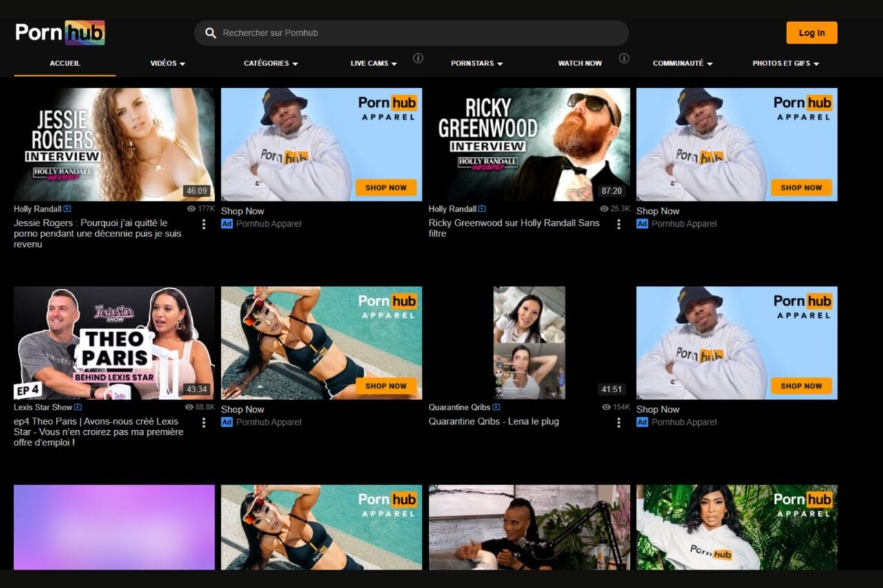Image resolution: width=883 pixels, height=588 pixels.
Task: Select the WATCH NOW menu item
Action: [579, 63]
